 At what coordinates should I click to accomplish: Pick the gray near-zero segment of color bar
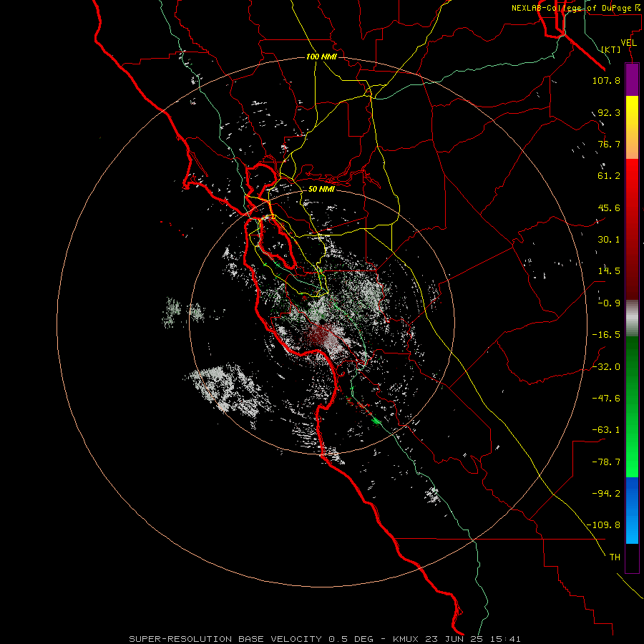pos(632,318)
